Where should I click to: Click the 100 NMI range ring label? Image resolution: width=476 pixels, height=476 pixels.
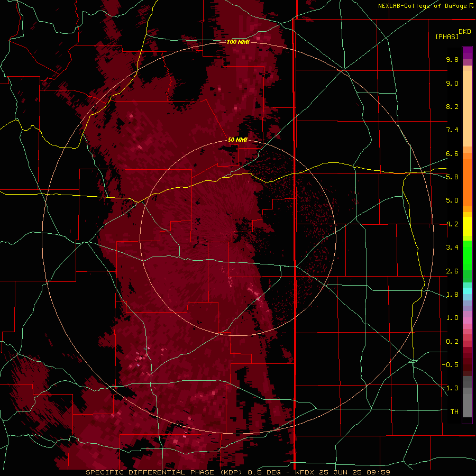pos(238,42)
